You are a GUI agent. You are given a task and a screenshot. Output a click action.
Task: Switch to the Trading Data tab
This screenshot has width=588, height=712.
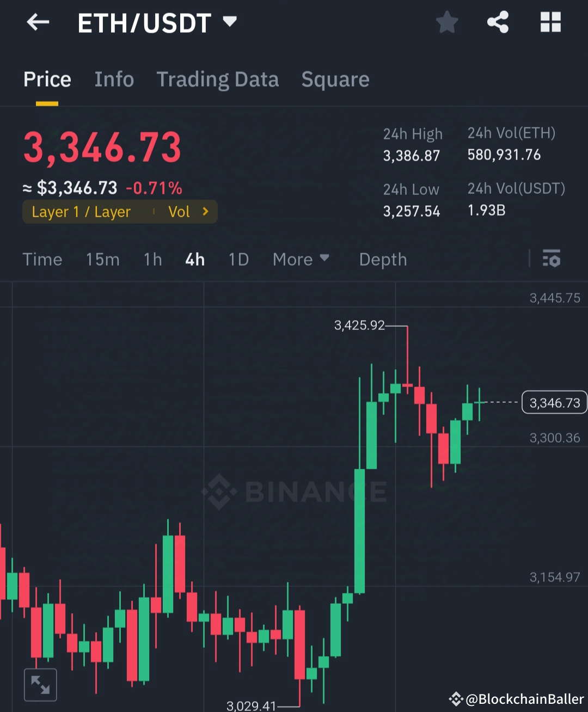click(218, 79)
